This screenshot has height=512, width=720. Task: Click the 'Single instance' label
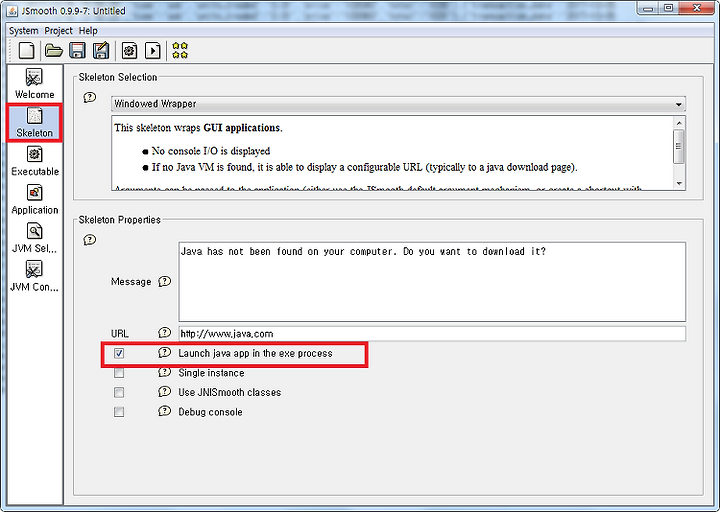(211, 373)
